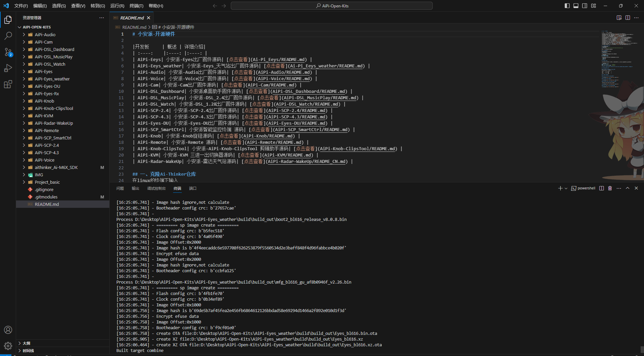
Task: Open the Explorer view in activity bar
Action: [x=8, y=20]
